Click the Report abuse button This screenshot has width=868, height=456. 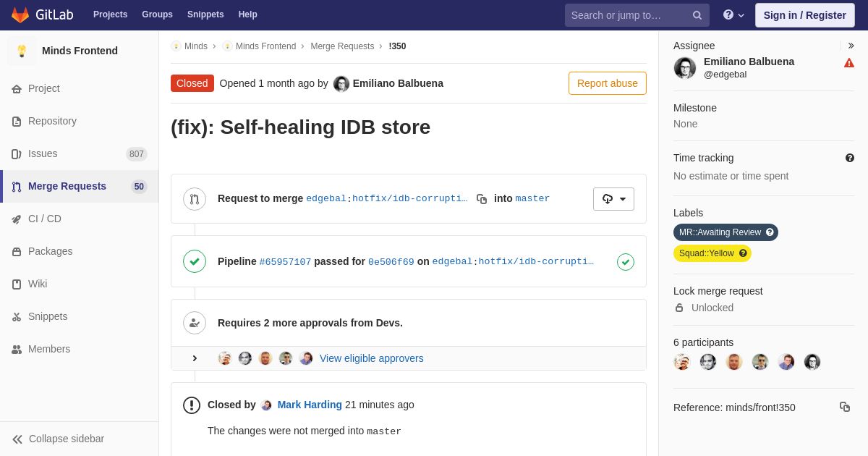tap(608, 83)
